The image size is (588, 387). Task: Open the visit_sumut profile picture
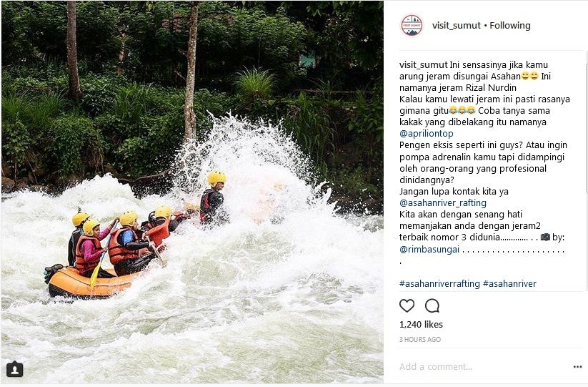click(412, 26)
